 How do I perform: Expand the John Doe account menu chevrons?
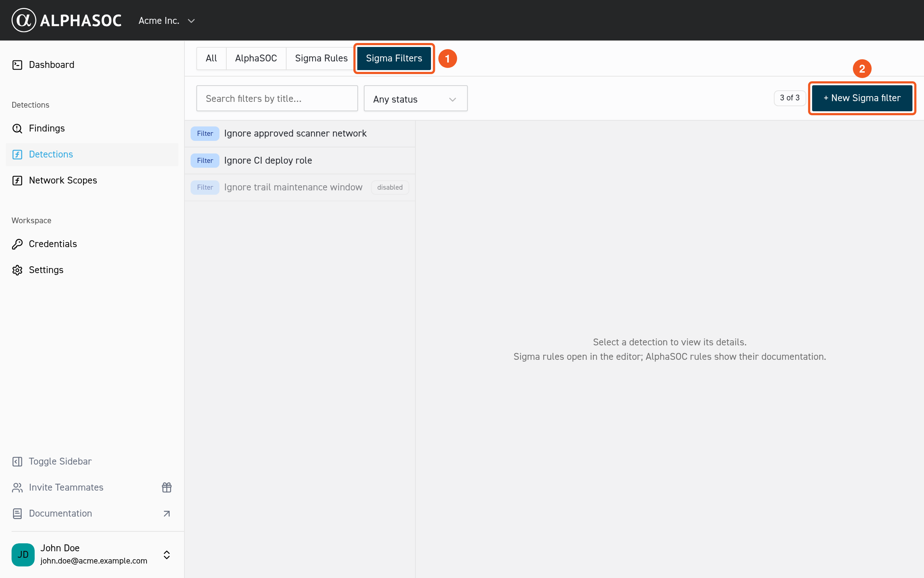coord(166,555)
